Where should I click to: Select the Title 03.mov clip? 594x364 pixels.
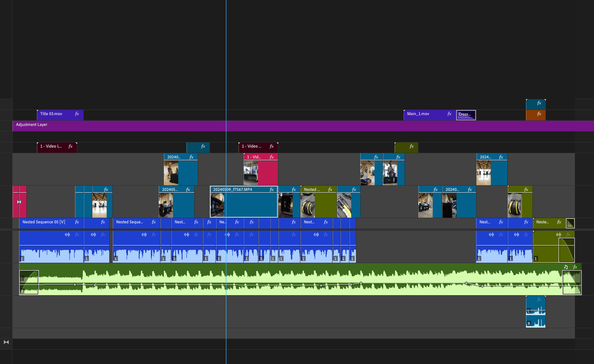(x=60, y=115)
